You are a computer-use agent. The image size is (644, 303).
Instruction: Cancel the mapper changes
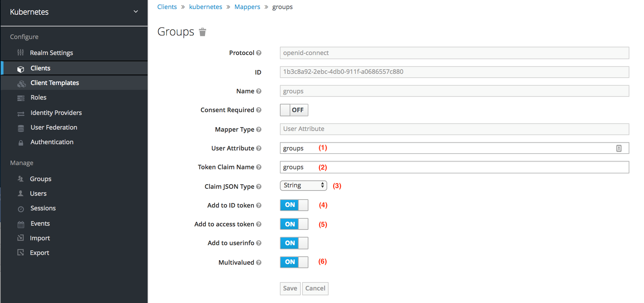(315, 288)
